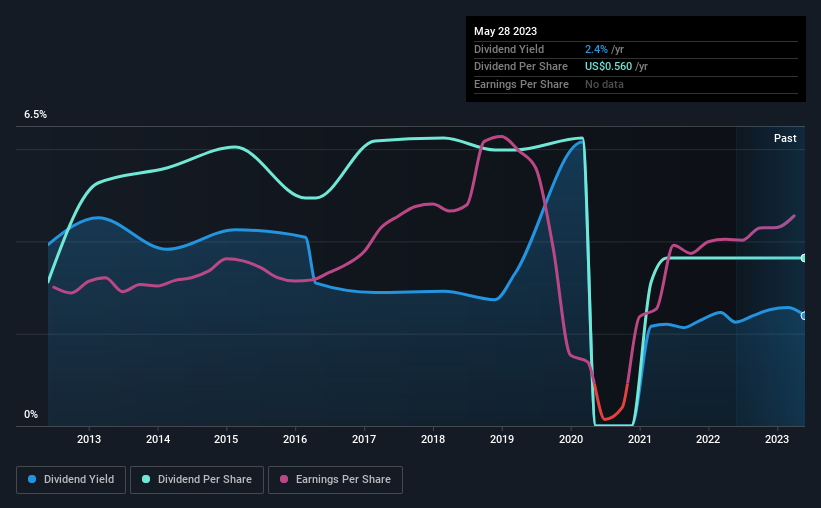Click the blue endpoint marker on Dividend Yield line
Screen dimensions: 821x508
pyautogui.click(x=803, y=316)
